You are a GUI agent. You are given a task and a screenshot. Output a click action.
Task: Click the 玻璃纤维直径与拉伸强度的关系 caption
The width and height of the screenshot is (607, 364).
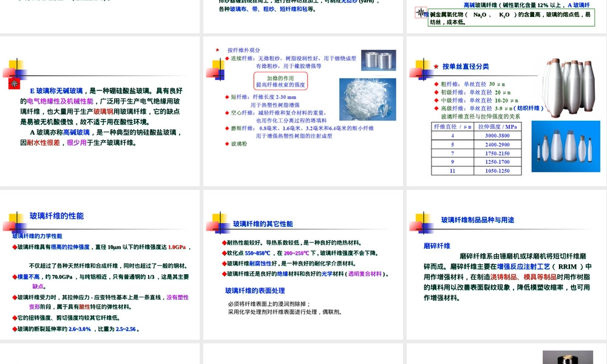tap(480, 116)
